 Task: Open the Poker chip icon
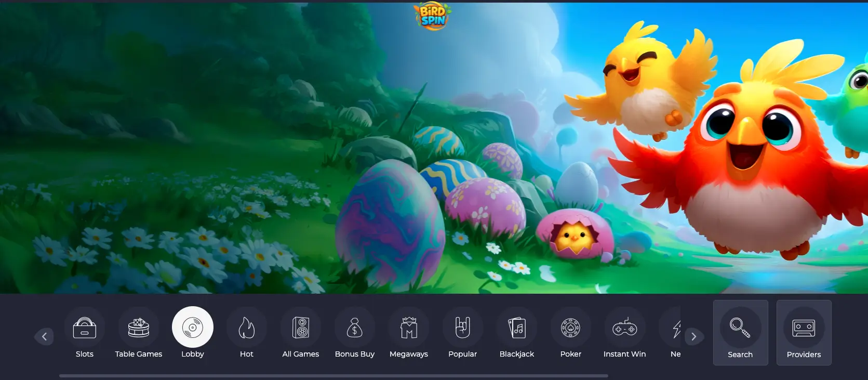(571, 327)
